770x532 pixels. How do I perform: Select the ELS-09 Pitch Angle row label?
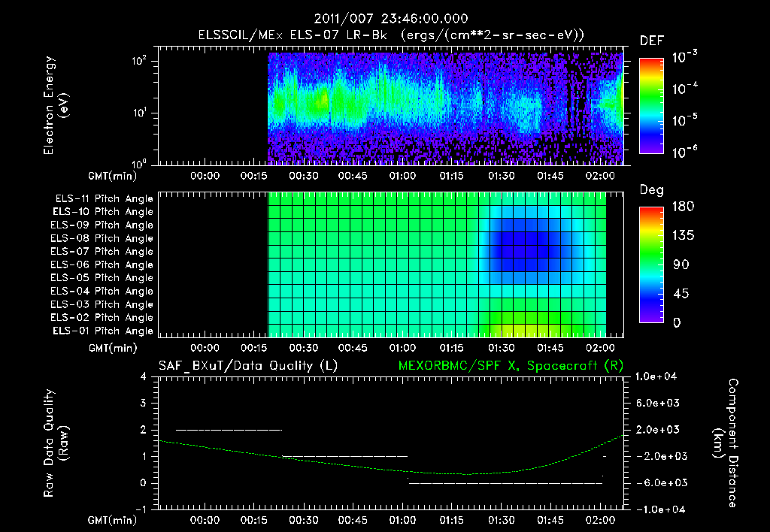[x=102, y=225]
